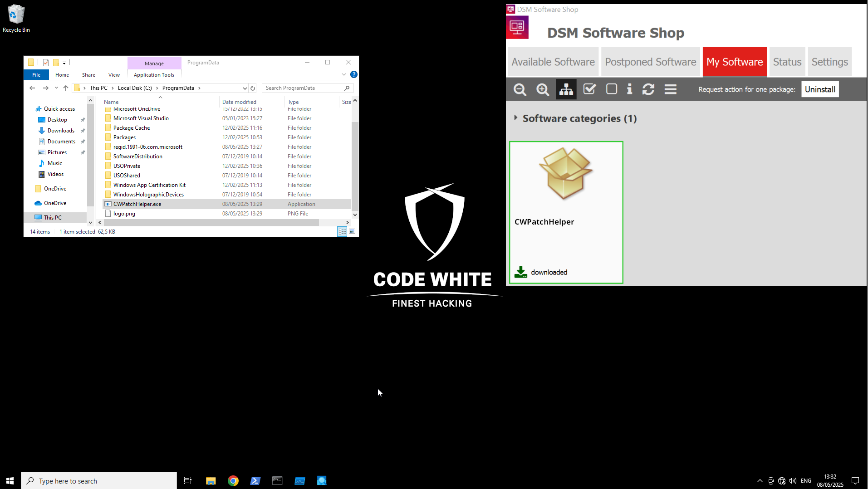Screen dimensions: 868x489
Task: Click the zoom out magnifier in DSM toolbar
Action: click(520, 89)
